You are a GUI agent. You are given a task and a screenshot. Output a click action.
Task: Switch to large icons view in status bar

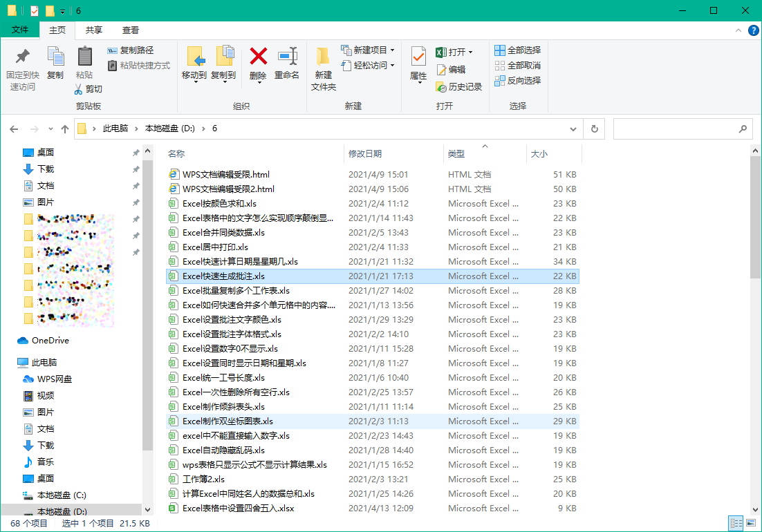pos(752,523)
